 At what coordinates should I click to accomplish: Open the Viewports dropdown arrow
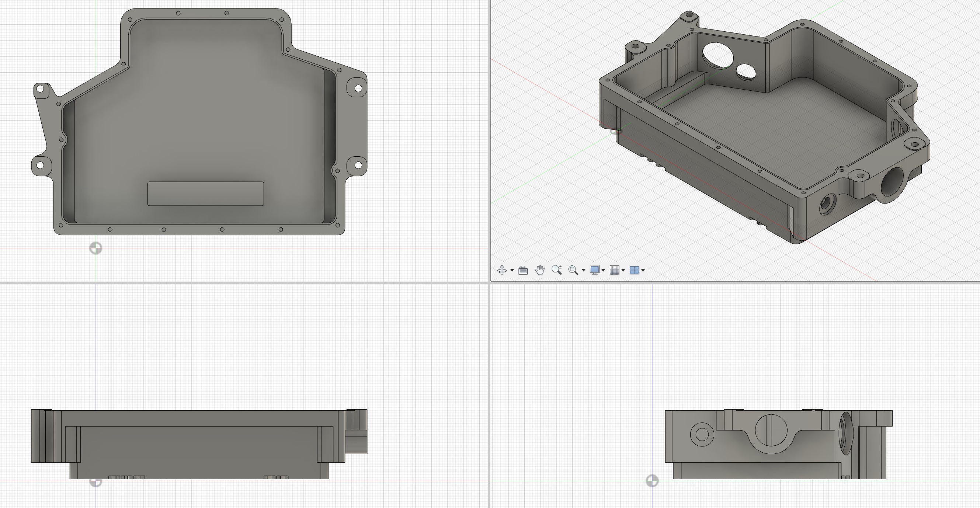pos(643,271)
